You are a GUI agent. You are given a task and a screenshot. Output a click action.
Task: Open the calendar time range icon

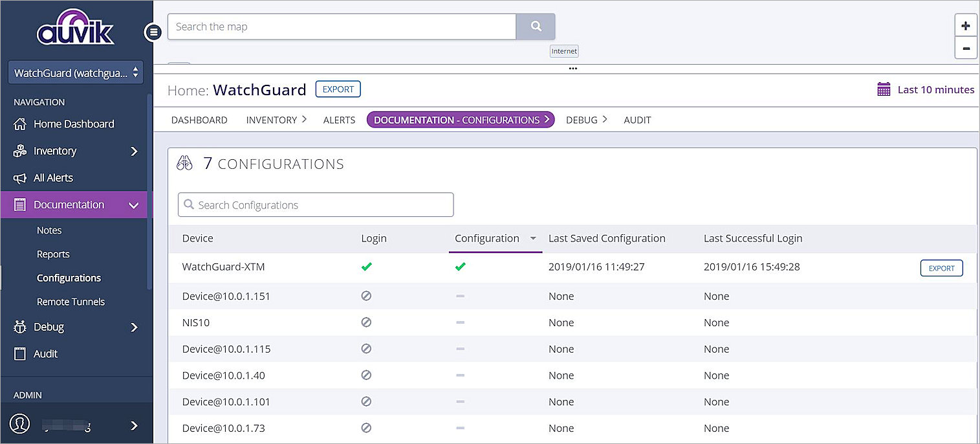point(884,89)
